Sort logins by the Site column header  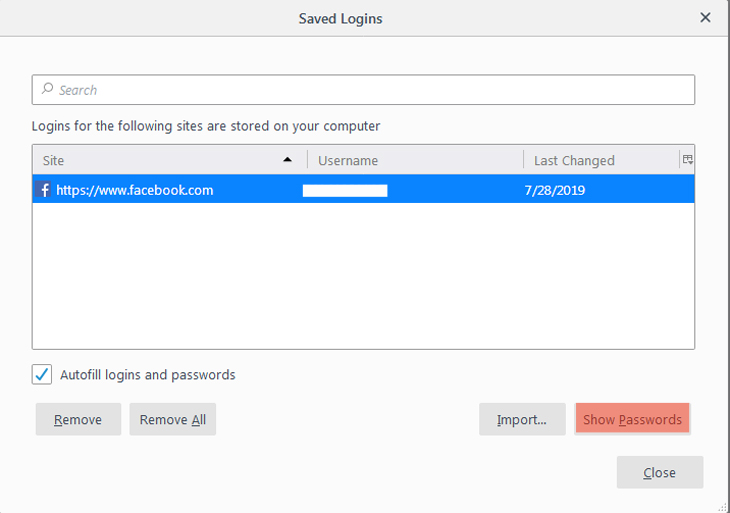tap(150, 160)
